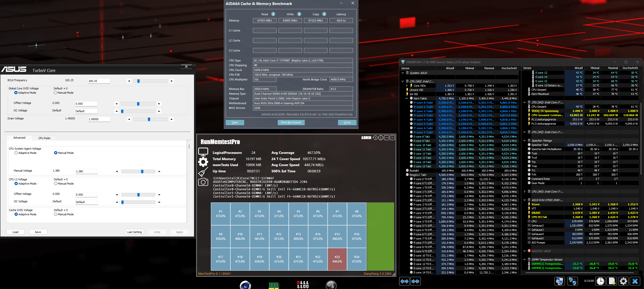Open HWiNFO network computers icon
This screenshot has height=289, width=644.
pyautogui.click(x=572, y=281)
